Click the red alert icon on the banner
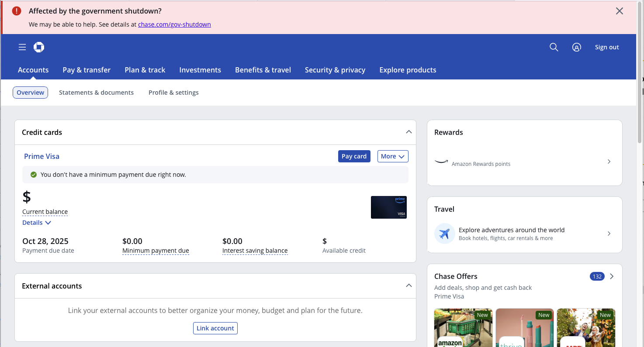The image size is (644, 347). [16, 10]
